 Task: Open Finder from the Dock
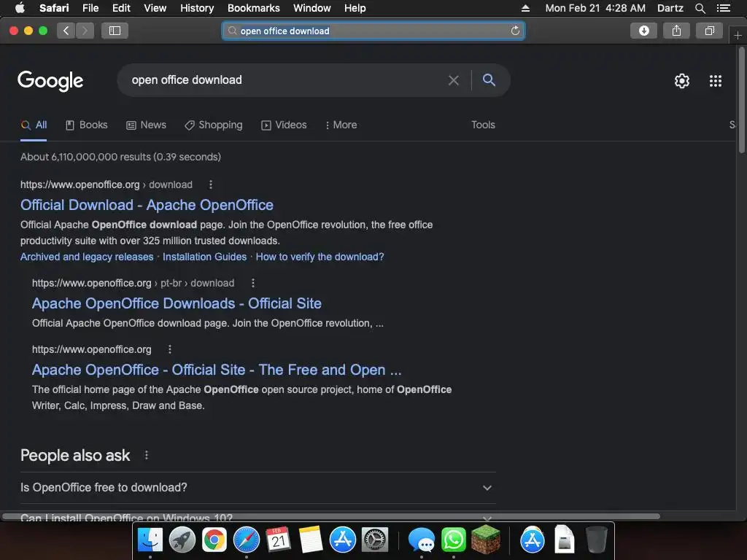150,540
